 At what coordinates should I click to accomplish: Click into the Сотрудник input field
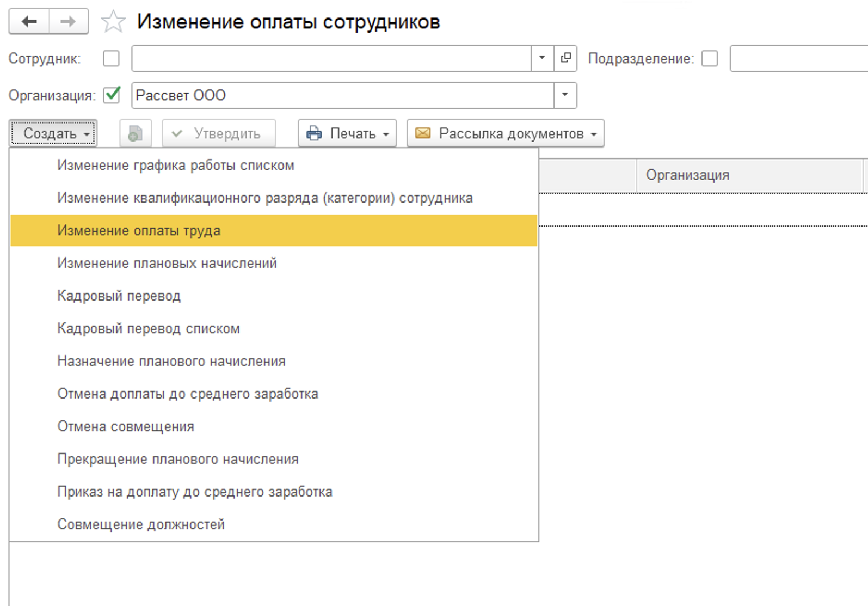click(x=331, y=58)
